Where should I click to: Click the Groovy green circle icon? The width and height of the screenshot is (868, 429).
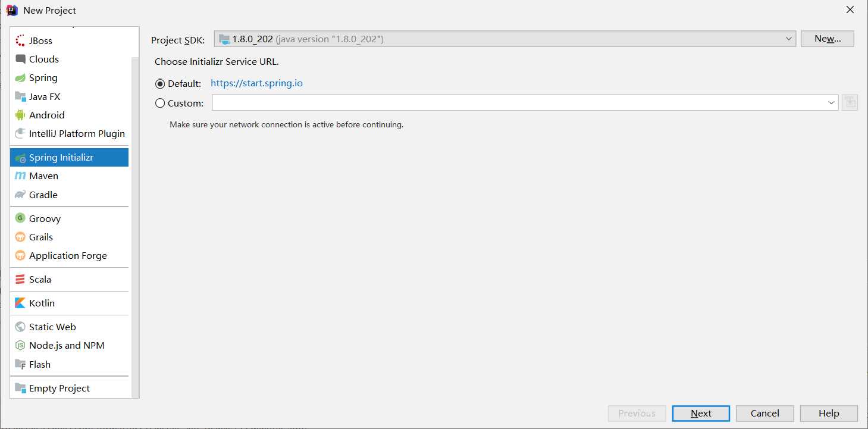point(20,218)
